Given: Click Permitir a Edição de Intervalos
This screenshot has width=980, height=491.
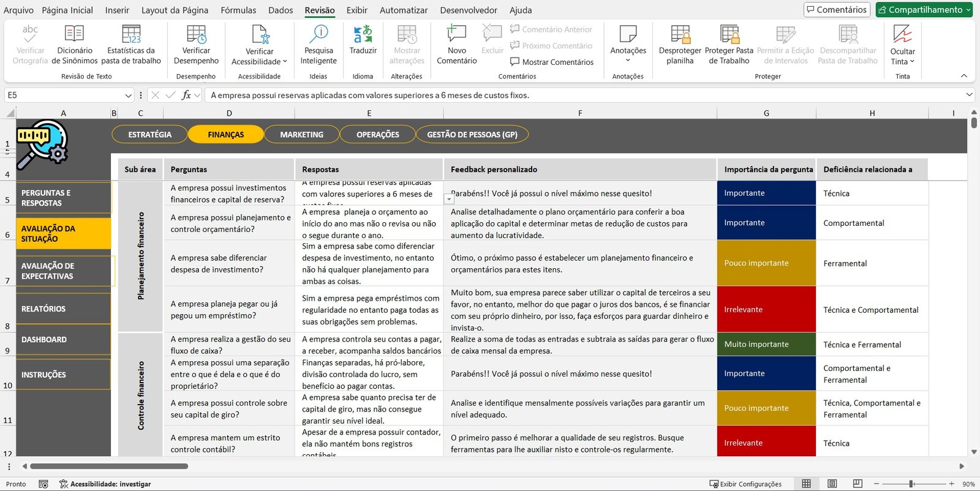Looking at the screenshot, I should [x=786, y=44].
